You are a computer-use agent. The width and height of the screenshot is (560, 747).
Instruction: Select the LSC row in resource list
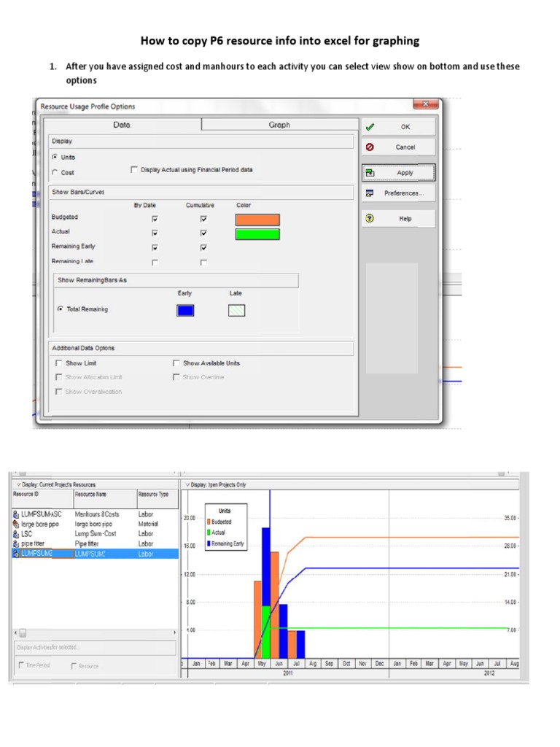(x=44, y=534)
